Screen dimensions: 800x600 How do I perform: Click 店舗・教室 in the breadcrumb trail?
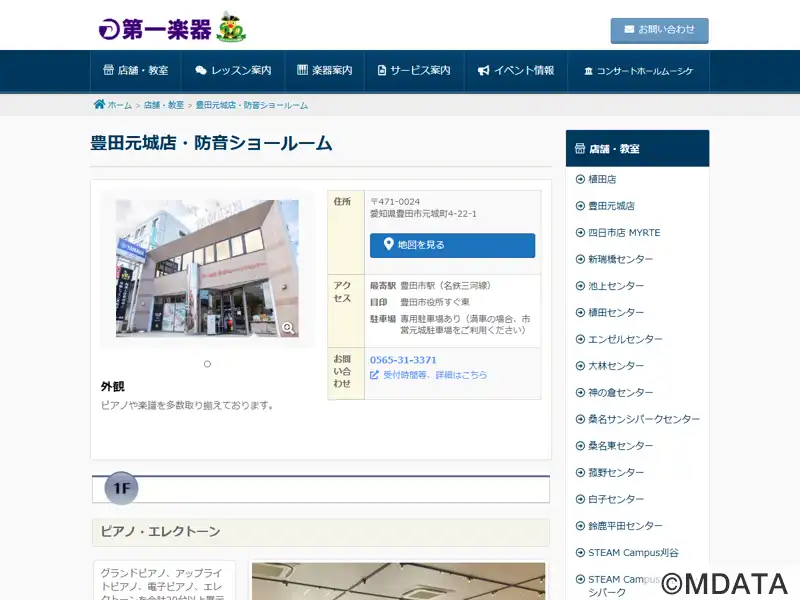(x=164, y=105)
